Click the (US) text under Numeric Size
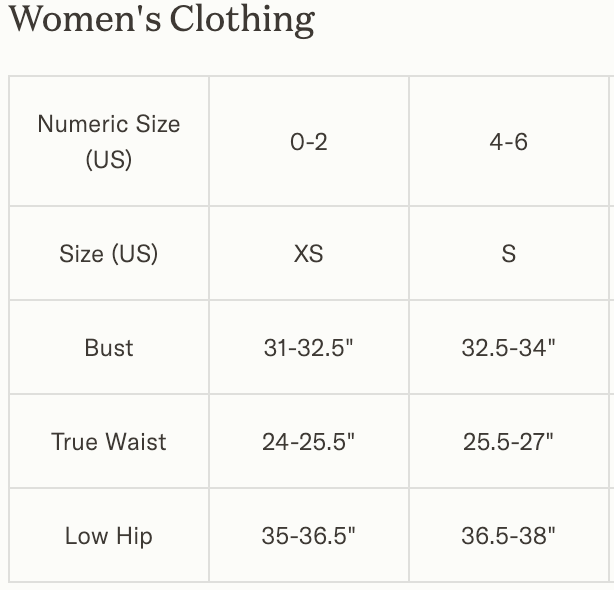The height and width of the screenshot is (590, 614). pos(109,159)
